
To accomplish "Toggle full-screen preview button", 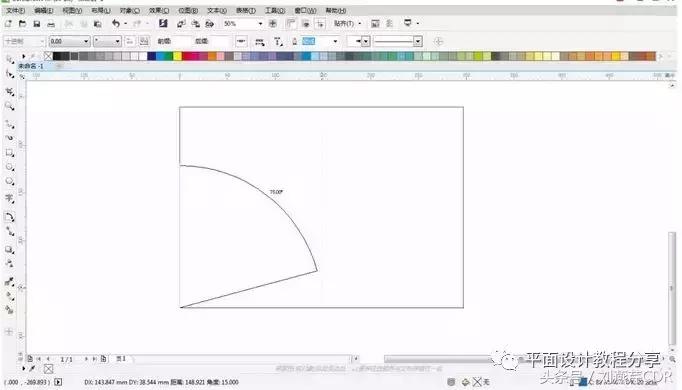I will click(x=273, y=23).
